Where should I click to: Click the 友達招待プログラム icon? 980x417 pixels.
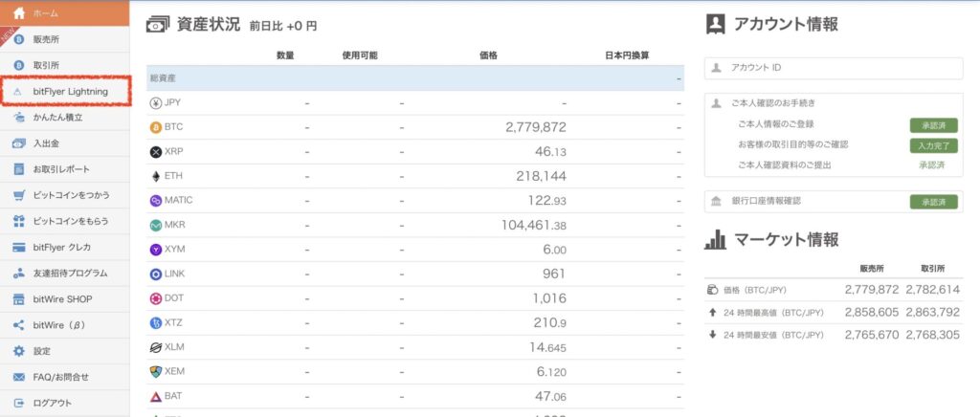click(19, 274)
